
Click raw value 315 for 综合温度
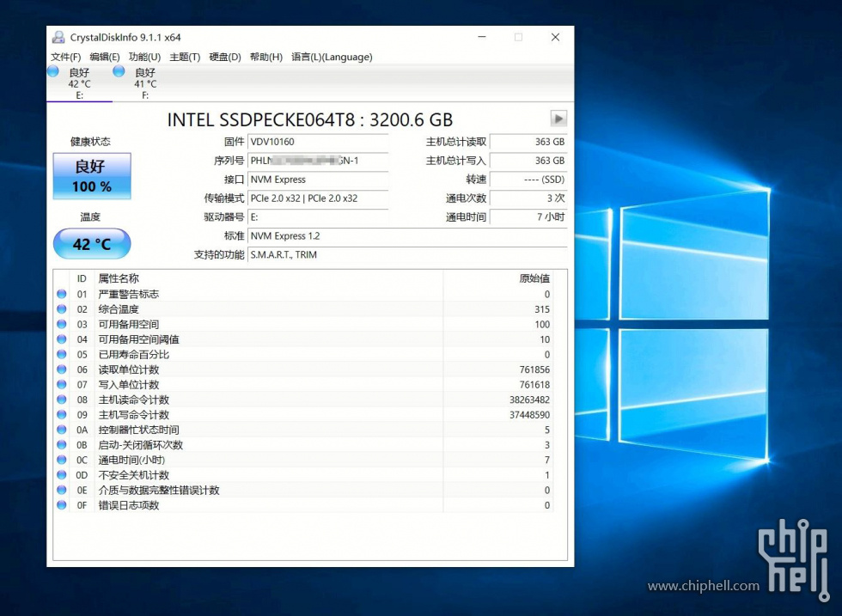[x=542, y=309]
